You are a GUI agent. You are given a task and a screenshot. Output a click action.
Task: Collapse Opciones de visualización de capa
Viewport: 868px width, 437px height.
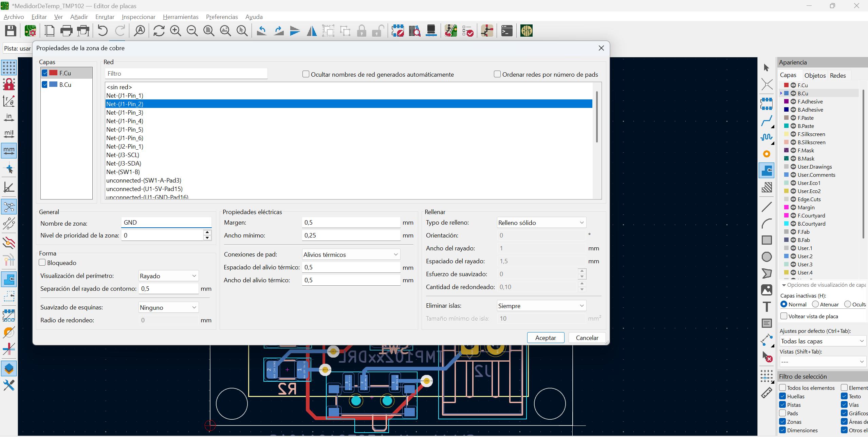pyautogui.click(x=784, y=285)
